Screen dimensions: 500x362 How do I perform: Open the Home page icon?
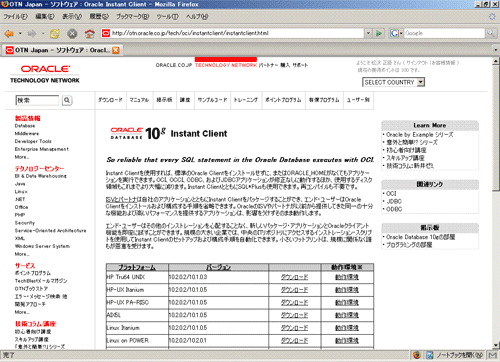click(89, 33)
